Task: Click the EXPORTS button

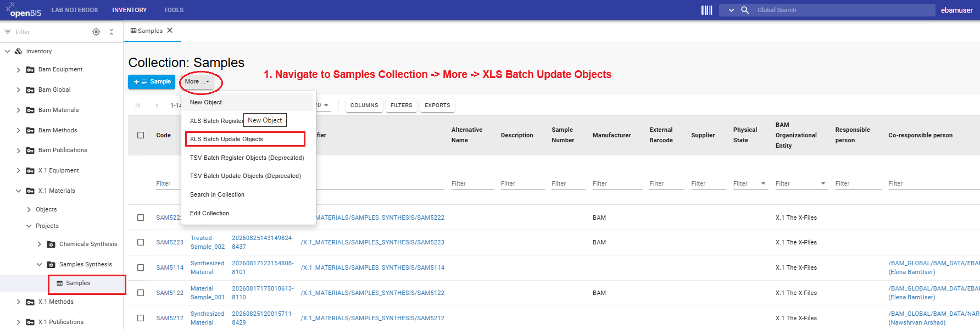Action: (437, 105)
